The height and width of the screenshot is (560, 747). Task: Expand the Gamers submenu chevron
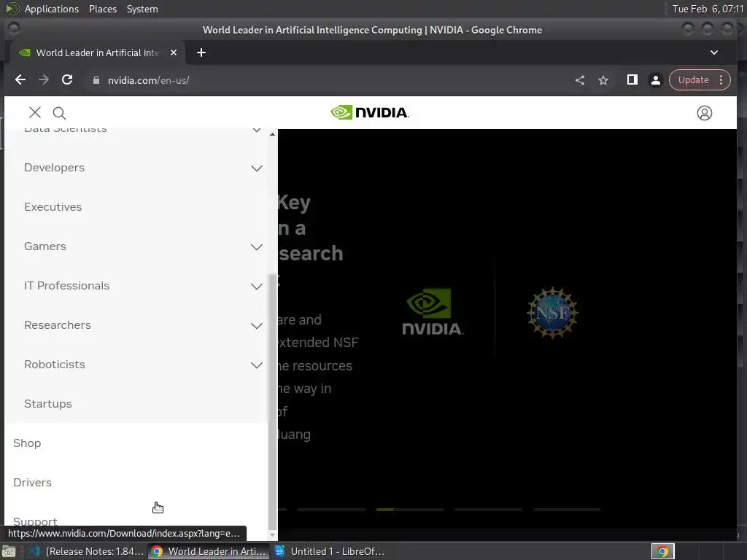(256, 246)
